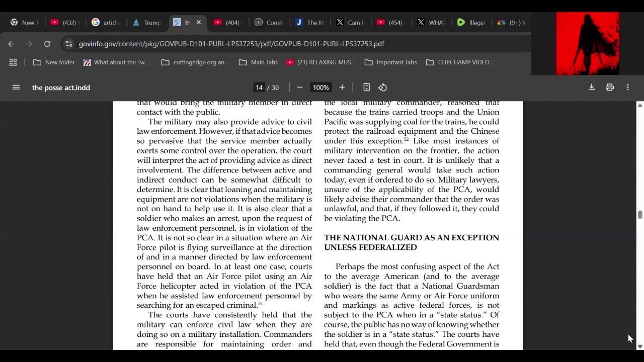The width and height of the screenshot is (644, 362).
Task: Click the PDF page number field
Action: coord(259,87)
